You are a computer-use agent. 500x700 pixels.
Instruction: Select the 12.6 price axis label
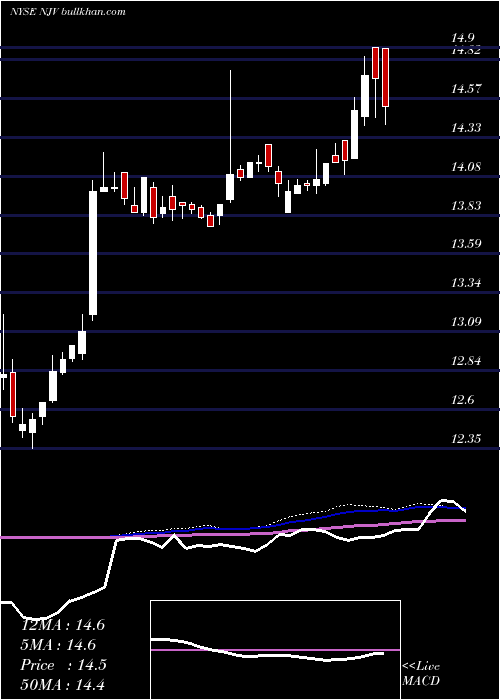[x=463, y=400]
